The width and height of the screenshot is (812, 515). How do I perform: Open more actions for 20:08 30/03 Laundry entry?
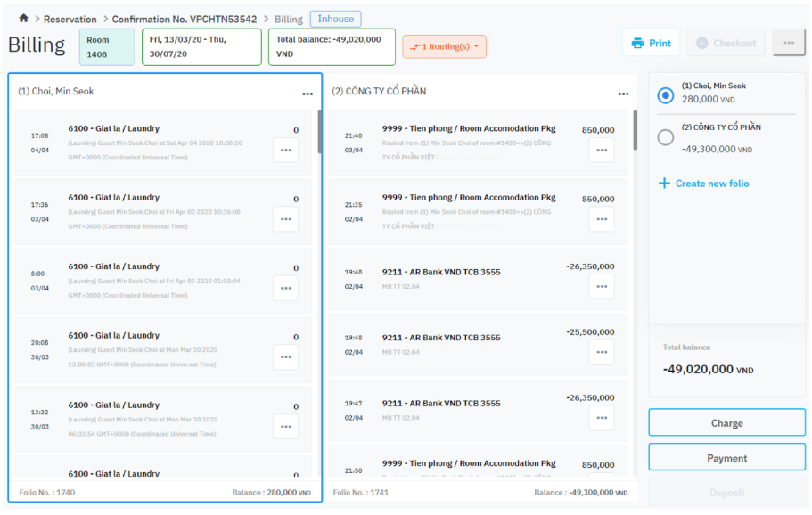coord(285,356)
